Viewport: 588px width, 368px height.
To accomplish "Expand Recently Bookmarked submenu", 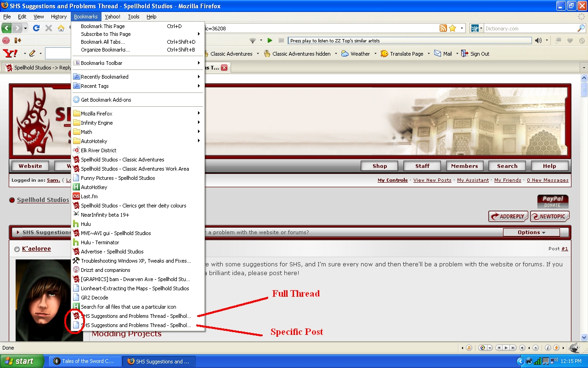I will pos(138,77).
